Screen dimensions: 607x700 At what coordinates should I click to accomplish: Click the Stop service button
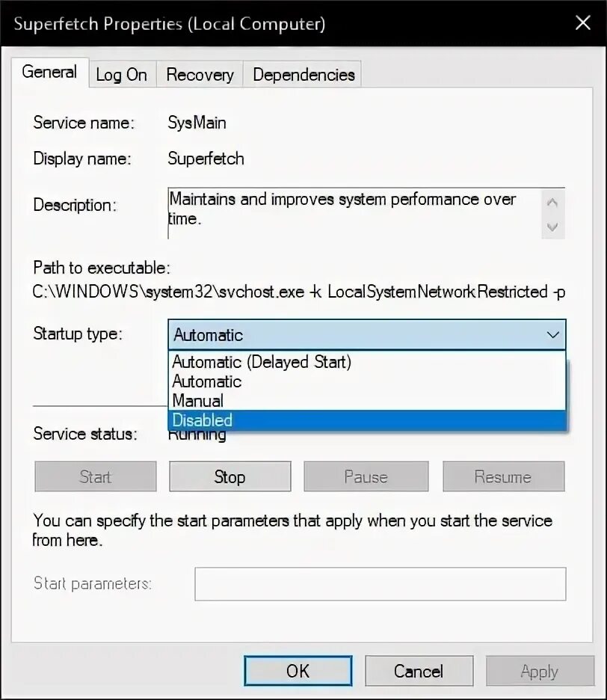coord(229,476)
